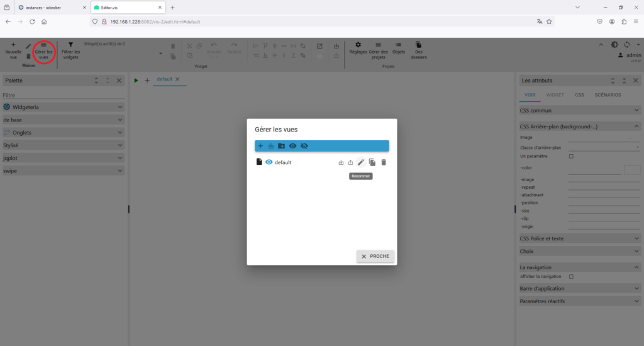This screenshot has width=644, height=346.
Task: Click the annuler undo icon
Action: tap(214, 48)
